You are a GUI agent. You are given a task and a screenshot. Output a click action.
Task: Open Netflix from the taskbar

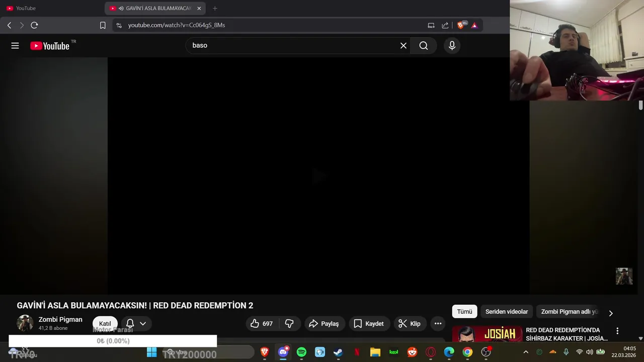coord(357,352)
